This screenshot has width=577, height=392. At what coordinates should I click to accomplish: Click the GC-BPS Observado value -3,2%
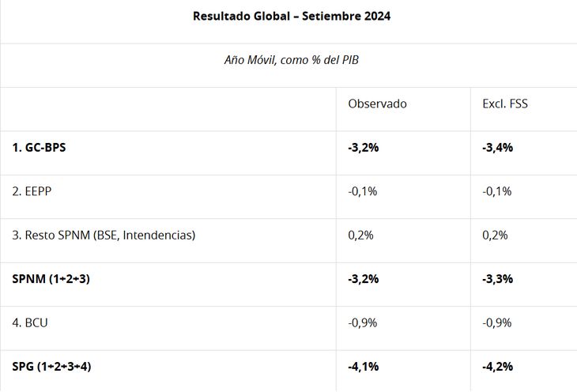point(364,147)
